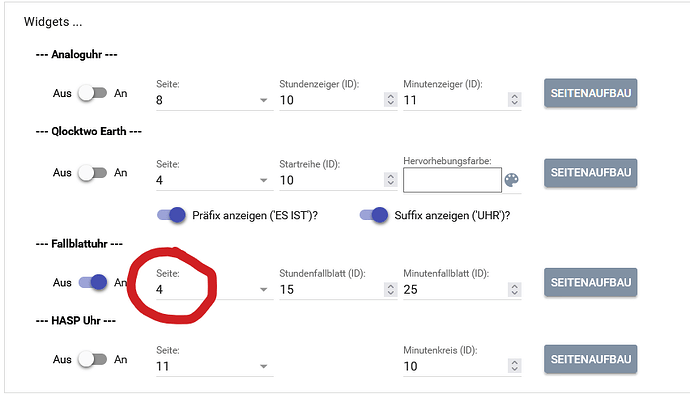This screenshot has height=394, width=690.
Task: Turn on the Qlocktwo Earth toggle
Action: tap(92, 173)
